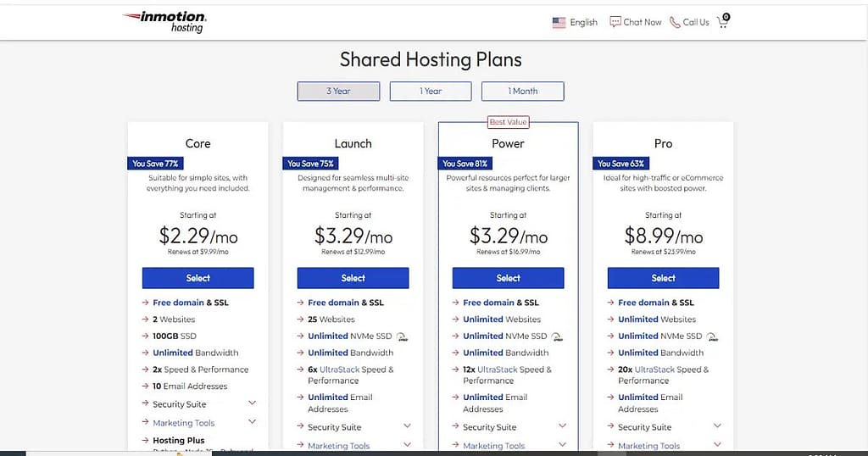Click the Chat Now link text
868x456 pixels.
click(643, 22)
